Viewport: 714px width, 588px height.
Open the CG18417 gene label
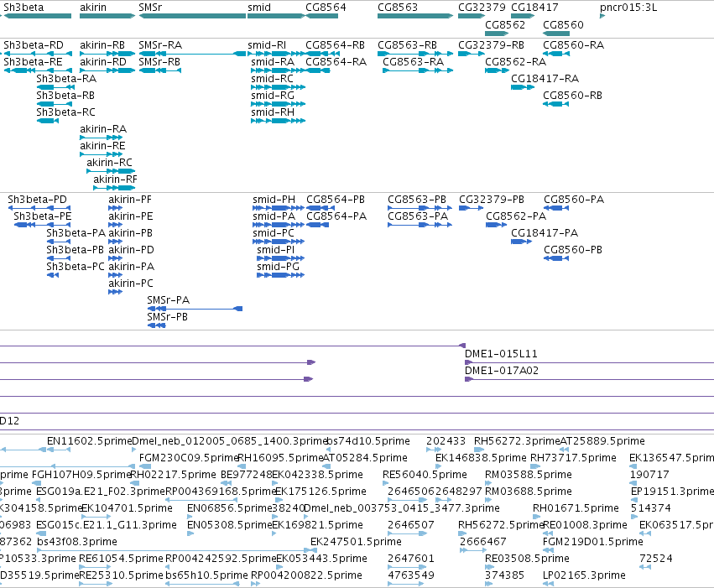pyautogui.click(x=534, y=8)
